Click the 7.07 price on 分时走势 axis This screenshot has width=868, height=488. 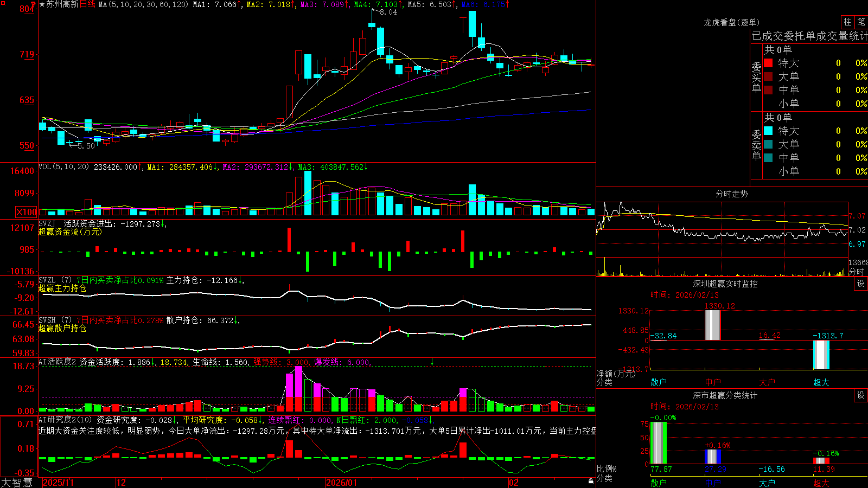coord(857,216)
